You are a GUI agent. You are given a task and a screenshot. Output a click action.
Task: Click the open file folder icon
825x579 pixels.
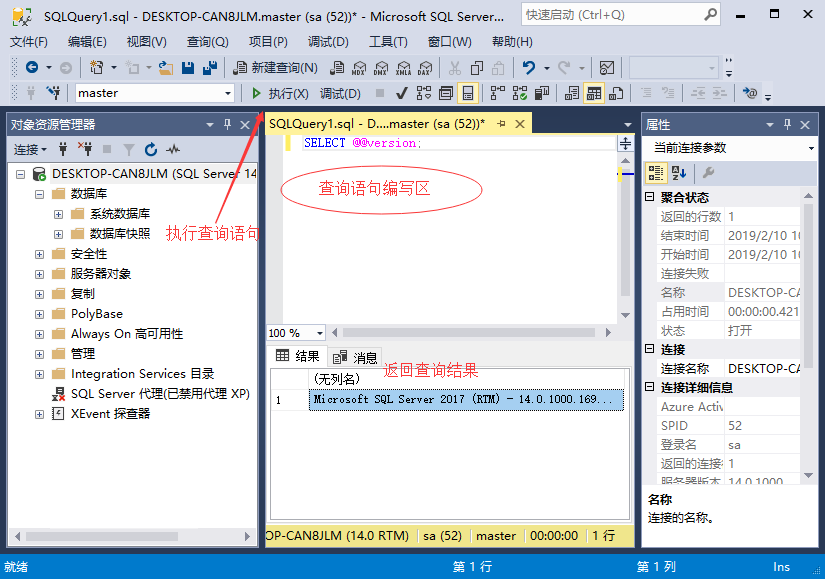[x=166, y=67]
